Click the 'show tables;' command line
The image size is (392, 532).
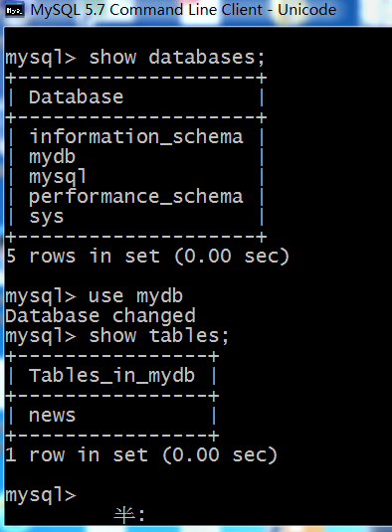click(117, 336)
